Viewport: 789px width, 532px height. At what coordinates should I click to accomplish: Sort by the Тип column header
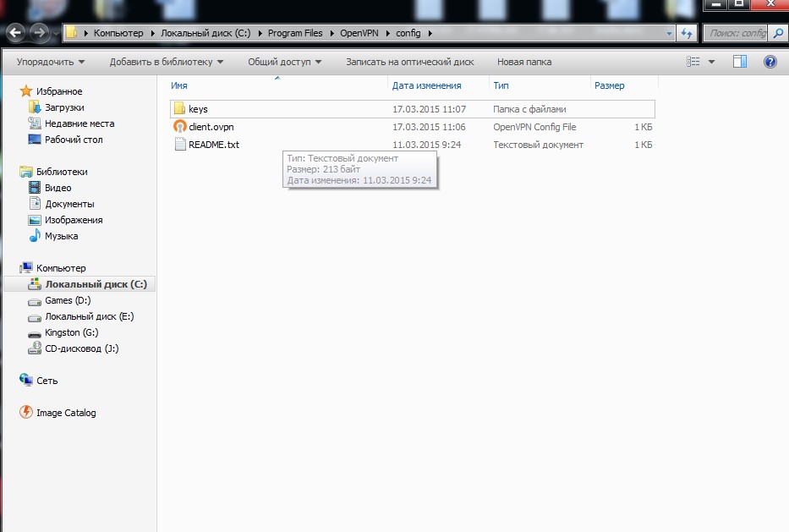(x=540, y=85)
